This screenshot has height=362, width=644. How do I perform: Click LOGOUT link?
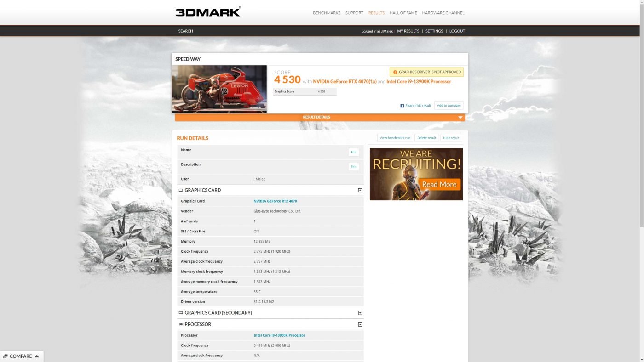(457, 31)
